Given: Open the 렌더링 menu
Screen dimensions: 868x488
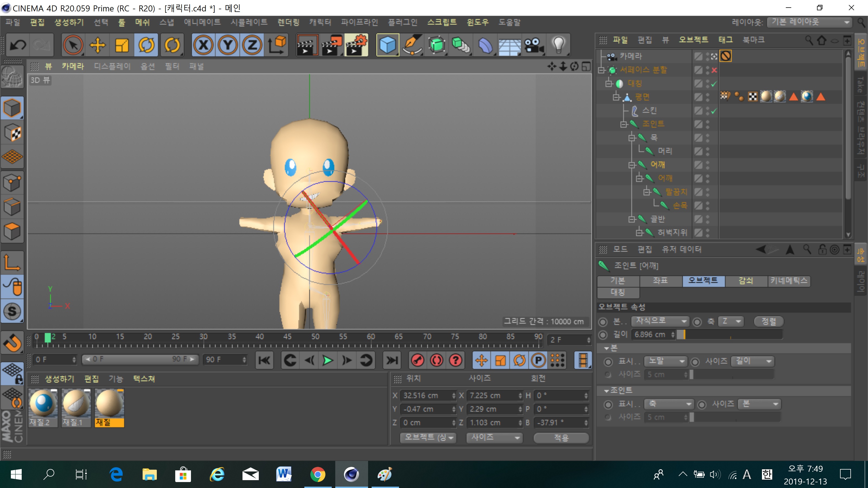Looking at the screenshot, I should [288, 22].
